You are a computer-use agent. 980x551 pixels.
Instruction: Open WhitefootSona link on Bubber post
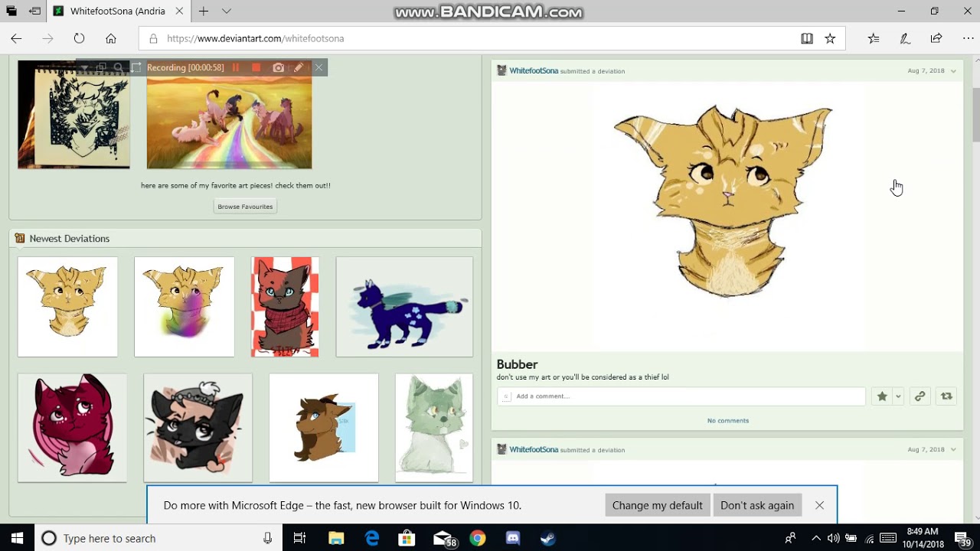[x=534, y=70]
